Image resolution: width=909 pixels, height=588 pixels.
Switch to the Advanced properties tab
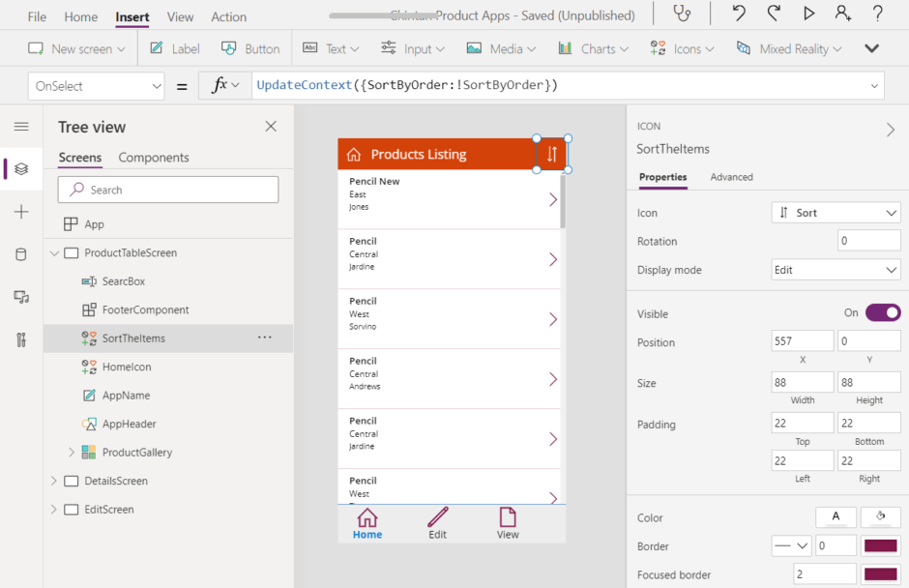click(x=732, y=177)
